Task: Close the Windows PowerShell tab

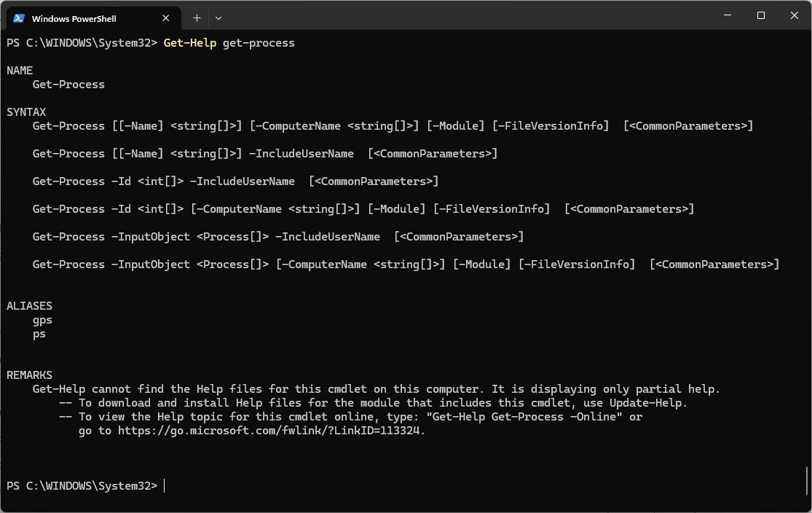Action: [165, 17]
